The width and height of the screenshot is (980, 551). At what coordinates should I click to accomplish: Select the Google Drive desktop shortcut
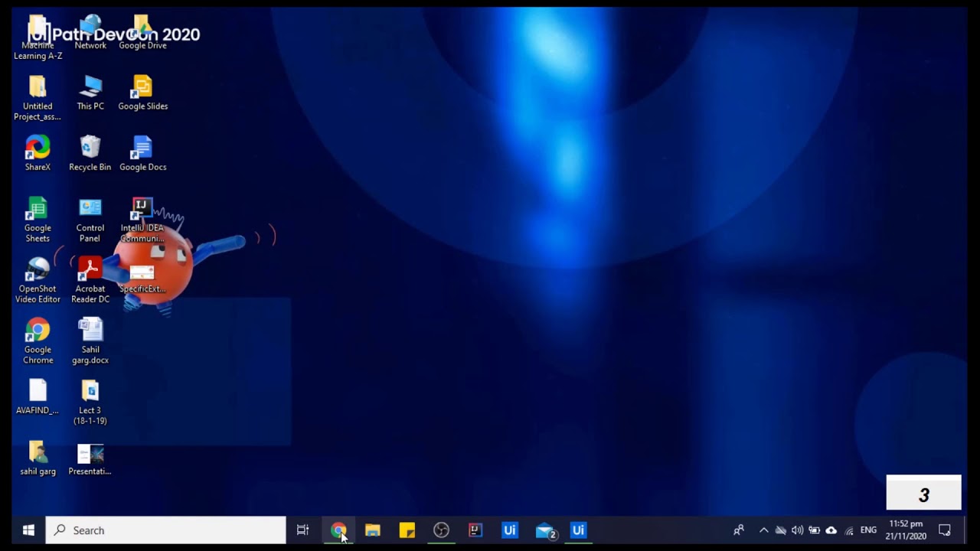tap(142, 33)
